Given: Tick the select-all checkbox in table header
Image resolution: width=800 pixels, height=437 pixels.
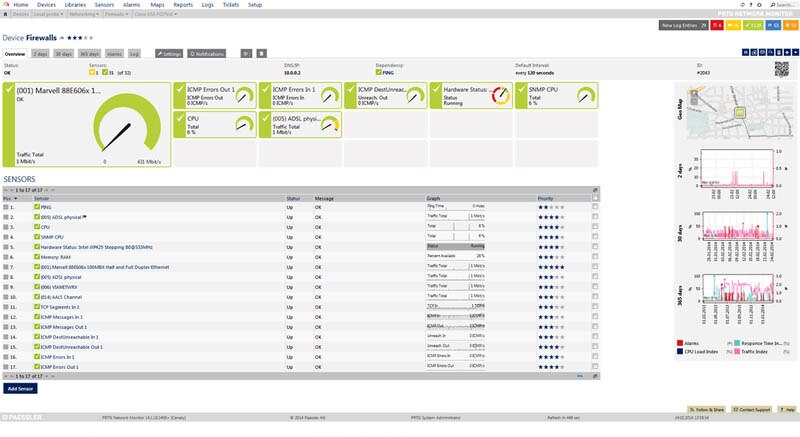Looking at the screenshot, I should click(595, 198).
